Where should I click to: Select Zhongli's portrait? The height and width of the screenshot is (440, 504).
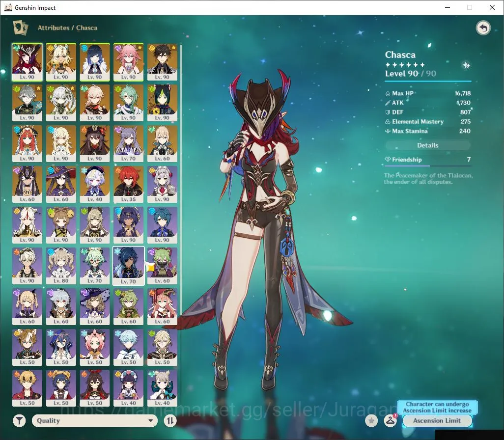pos(162,62)
